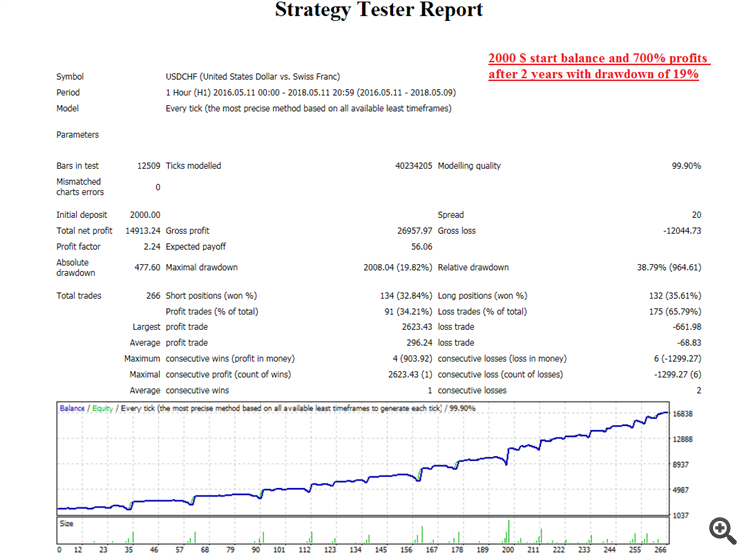Select the '1 Hour (H1)' period value

point(311,92)
